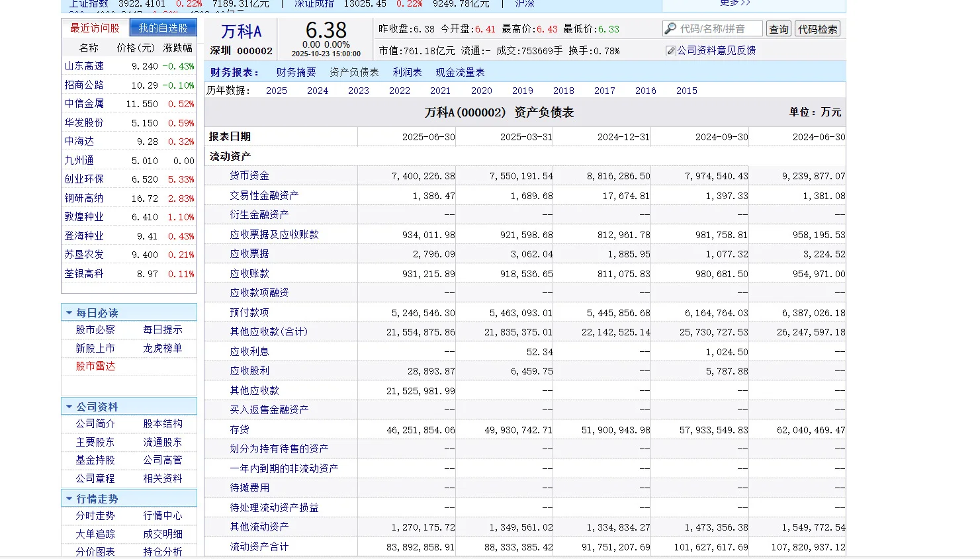The height and width of the screenshot is (559, 980).
Task: Select year 2022 in 历年数据
Action: 400,91
